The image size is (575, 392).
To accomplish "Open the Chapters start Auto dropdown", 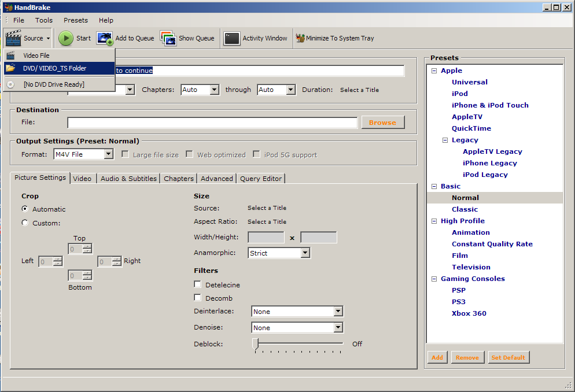I will click(200, 90).
